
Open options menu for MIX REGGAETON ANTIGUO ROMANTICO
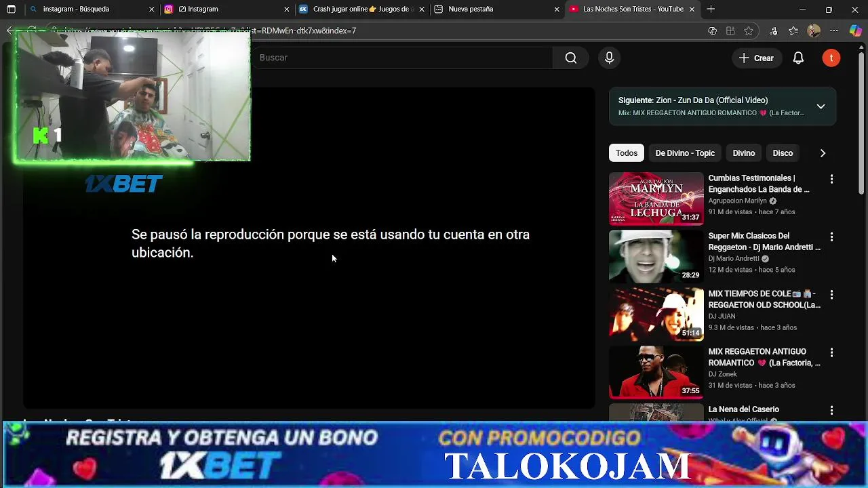pos(831,353)
